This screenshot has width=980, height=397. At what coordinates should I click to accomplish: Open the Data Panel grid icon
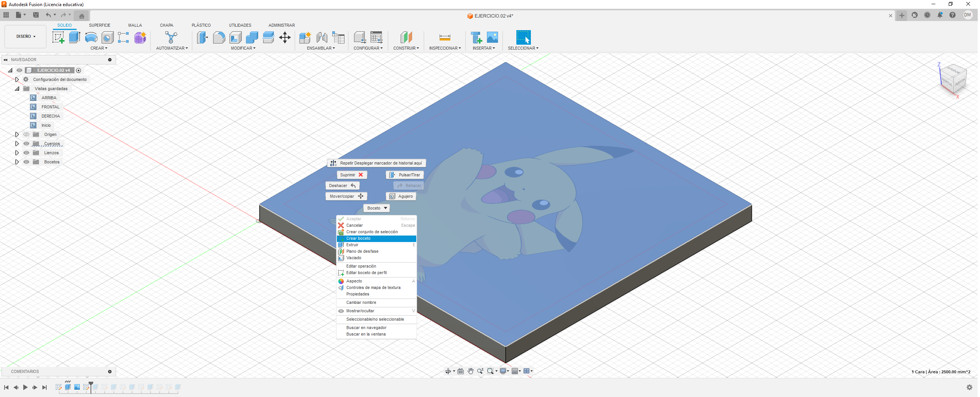point(6,15)
